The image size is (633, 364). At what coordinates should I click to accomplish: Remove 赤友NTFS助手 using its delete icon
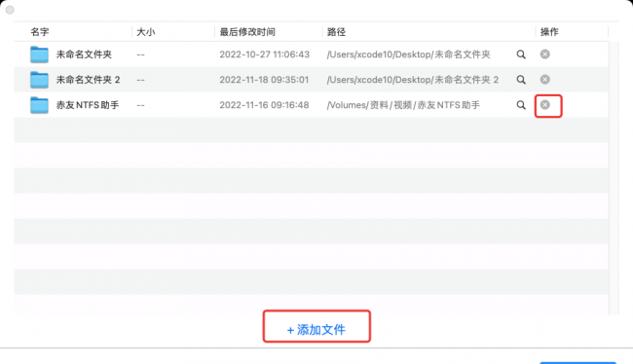(545, 105)
